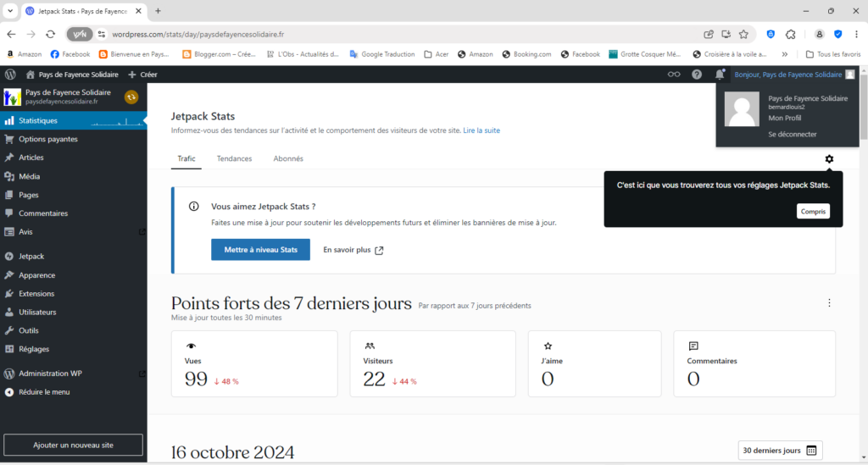Click the WordPress logo in admin bar
The width and height of the screenshot is (868, 465).
tap(10, 75)
